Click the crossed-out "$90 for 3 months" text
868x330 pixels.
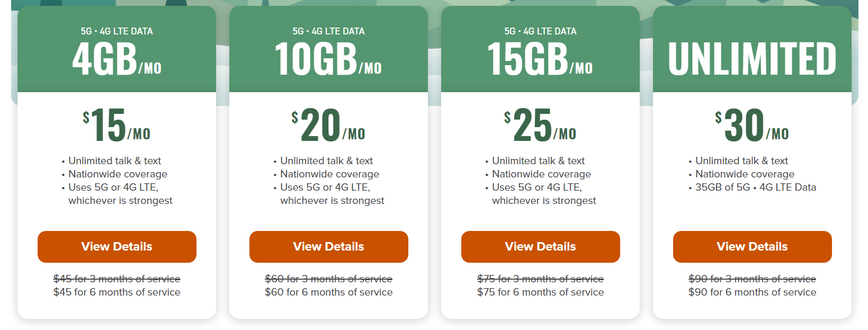pos(752,279)
